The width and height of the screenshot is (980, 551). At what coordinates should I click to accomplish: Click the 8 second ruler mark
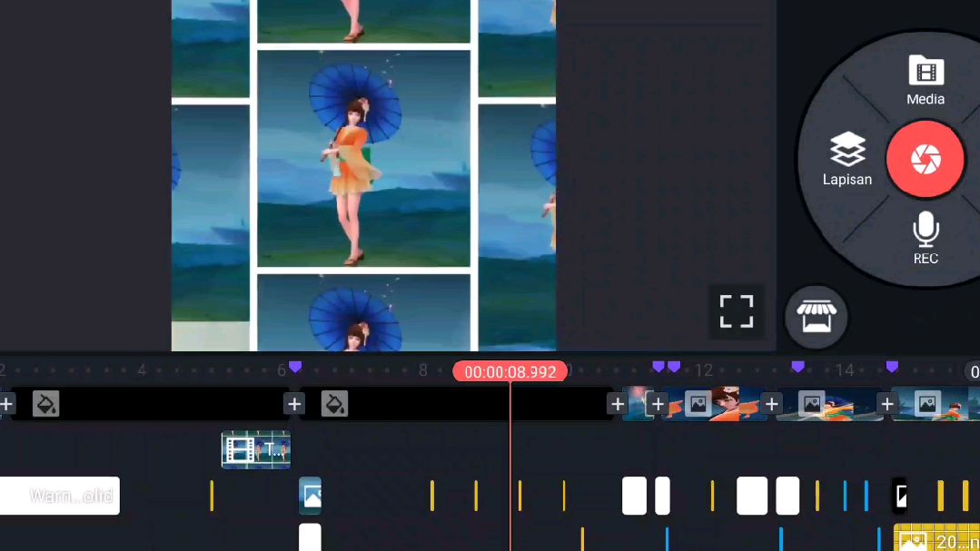(423, 370)
